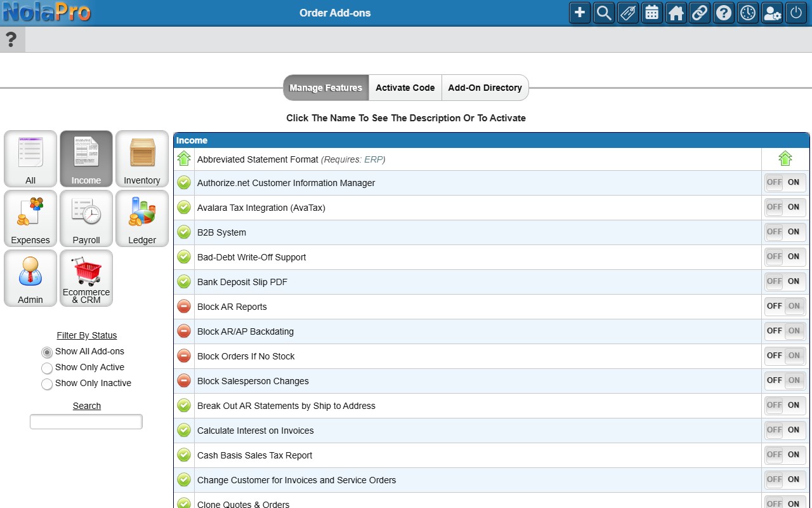Click in the add-on Search box
This screenshot has height=508, width=812.
[86, 422]
